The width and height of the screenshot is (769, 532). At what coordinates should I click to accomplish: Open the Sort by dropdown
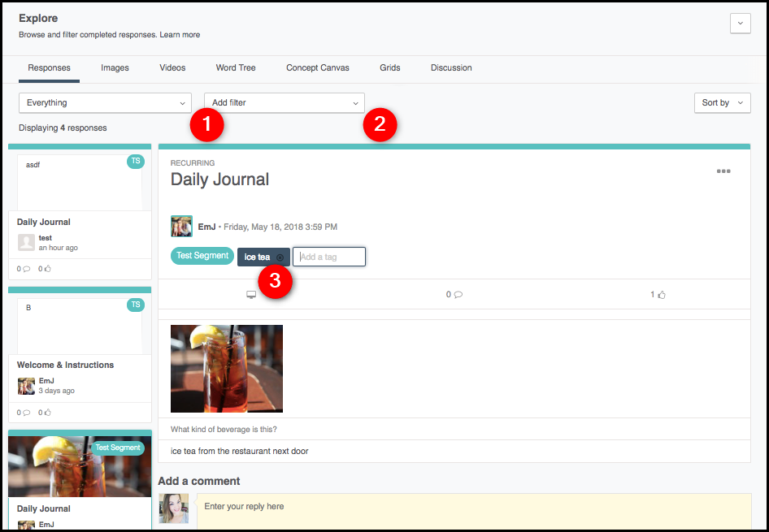click(x=723, y=103)
